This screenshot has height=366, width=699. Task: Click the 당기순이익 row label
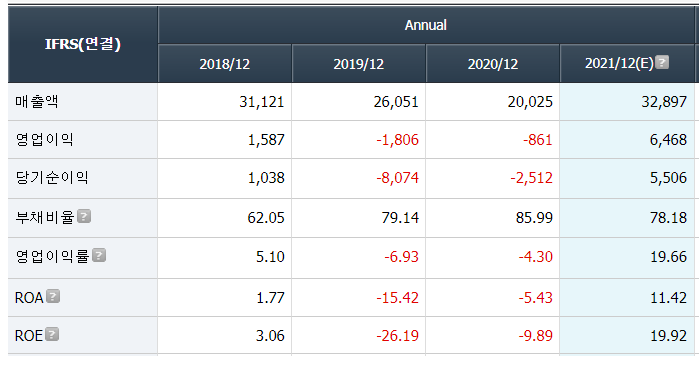(52, 177)
